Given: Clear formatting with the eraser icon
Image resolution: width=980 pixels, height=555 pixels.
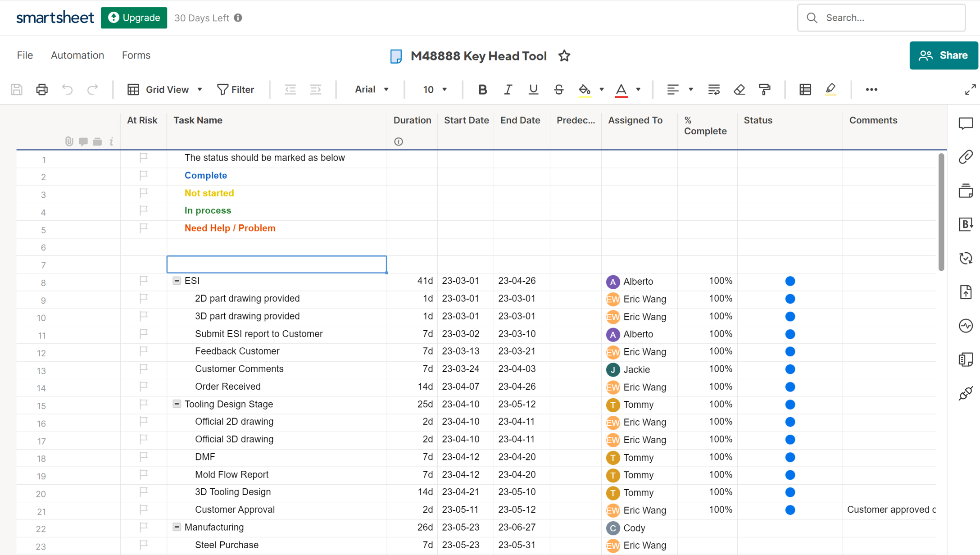Looking at the screenshot, I should pos(739,90).
